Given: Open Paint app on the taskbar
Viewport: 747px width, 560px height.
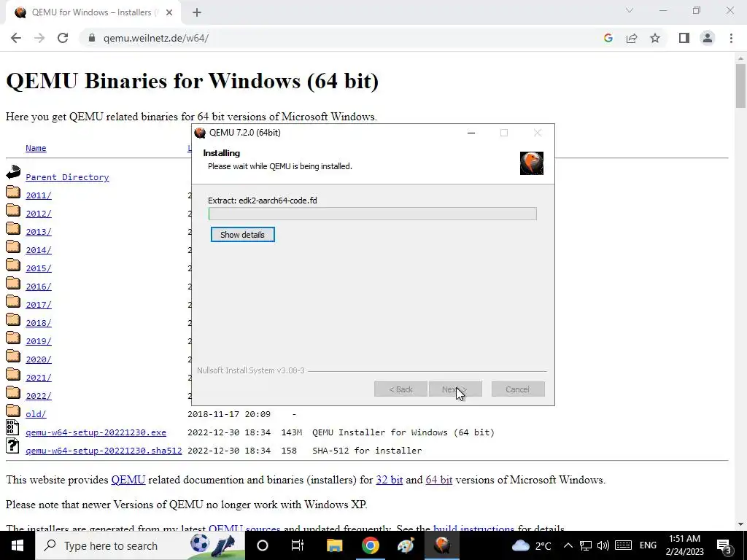Looking at the screenshot, I should (406, 545).
